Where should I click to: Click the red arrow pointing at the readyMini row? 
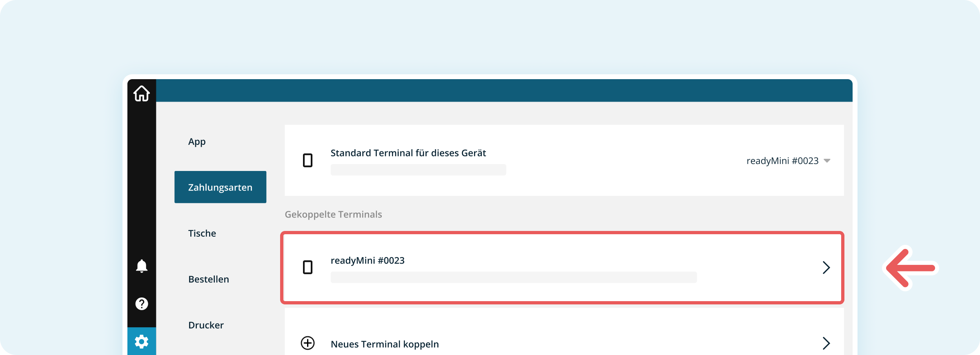click(911, 268)
